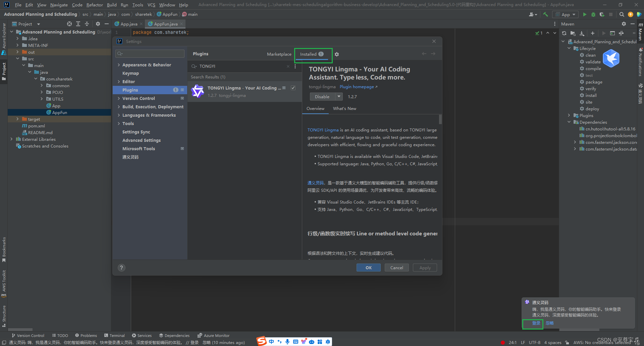644x346 pixels.
Task: Open the Refactor menu
Action: [95, 5]
